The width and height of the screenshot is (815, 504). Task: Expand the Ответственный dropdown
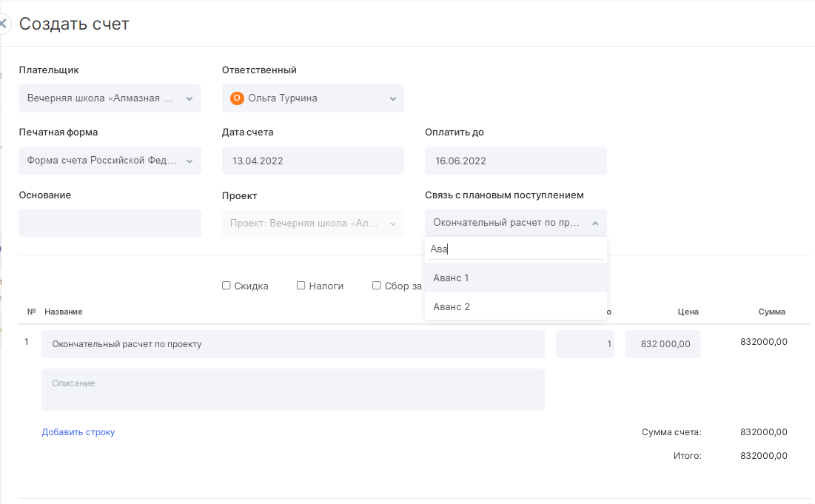392,98
